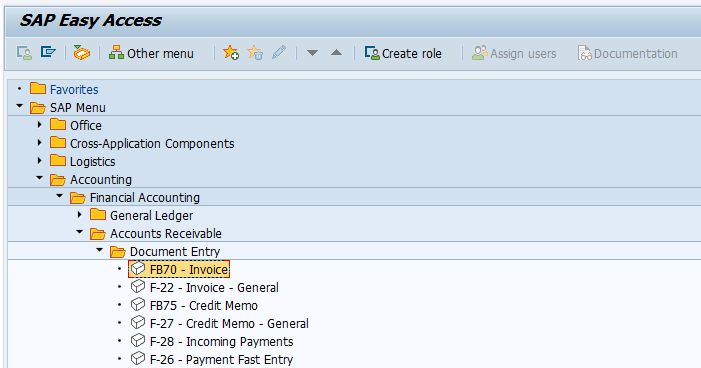The width and height of the screenshot is (701, 368).
Task: Click the Logistics folder icon
Action: [58, 160]
